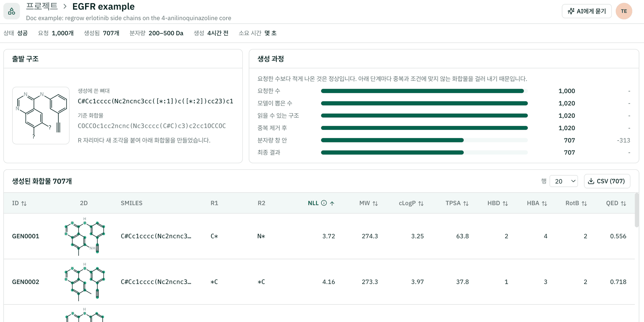Select the GEN0002 ID cell
This screenshot has width=644, height=322.
tap(25, 282)
